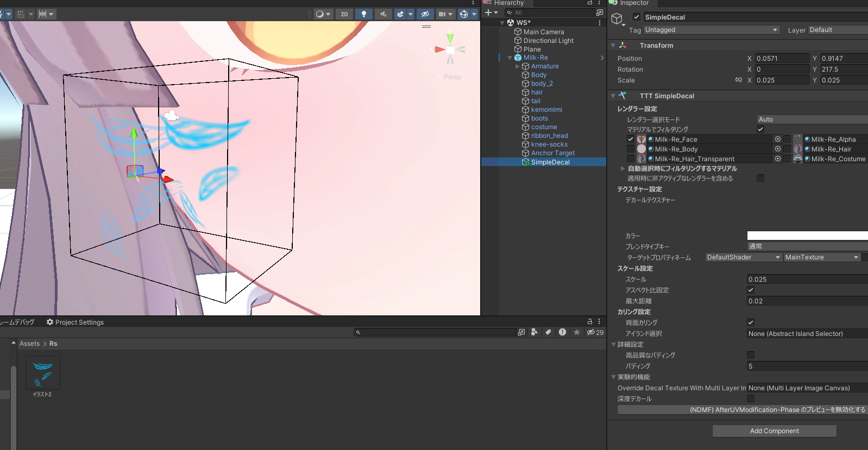Click Search by Label tag icon
The image size is (868, 450).
point(548,332)
